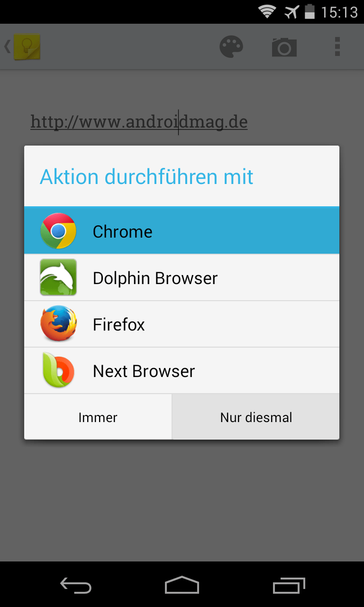Tap the Nur diesmal button
This screenshot has height=607, width=364.
tap(256, 417)
